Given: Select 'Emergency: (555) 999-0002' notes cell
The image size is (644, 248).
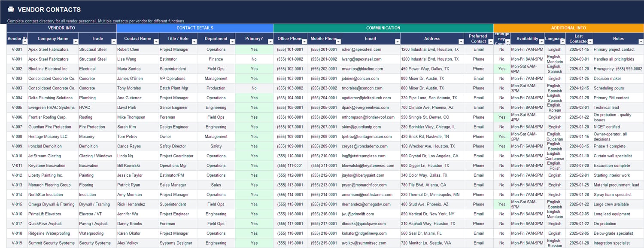Looking at the screenshot, I should 618,69.
